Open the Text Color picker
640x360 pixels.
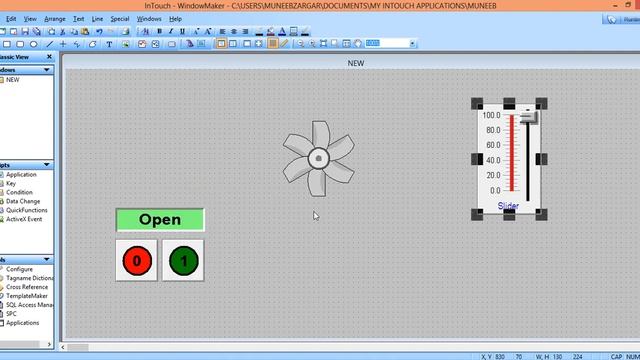(x=282, y=31)
